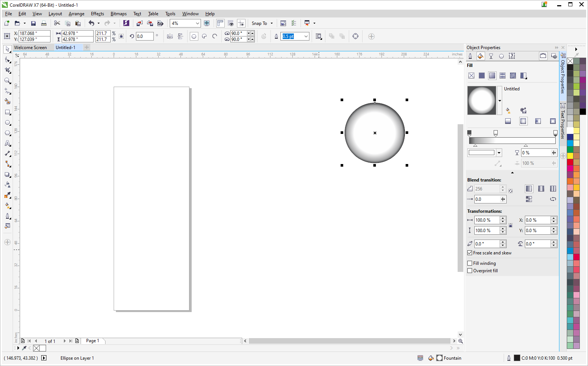Select the Drop Shadow tool
Image resolution: width=588 pixels, height=366 pixels.
click(x=7, y=174)
